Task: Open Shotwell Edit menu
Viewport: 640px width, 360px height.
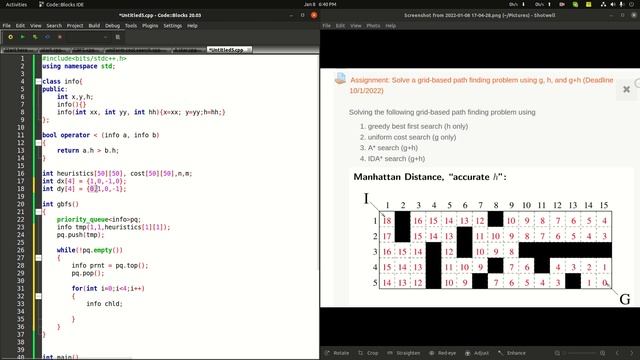Action: pos(340,26)
